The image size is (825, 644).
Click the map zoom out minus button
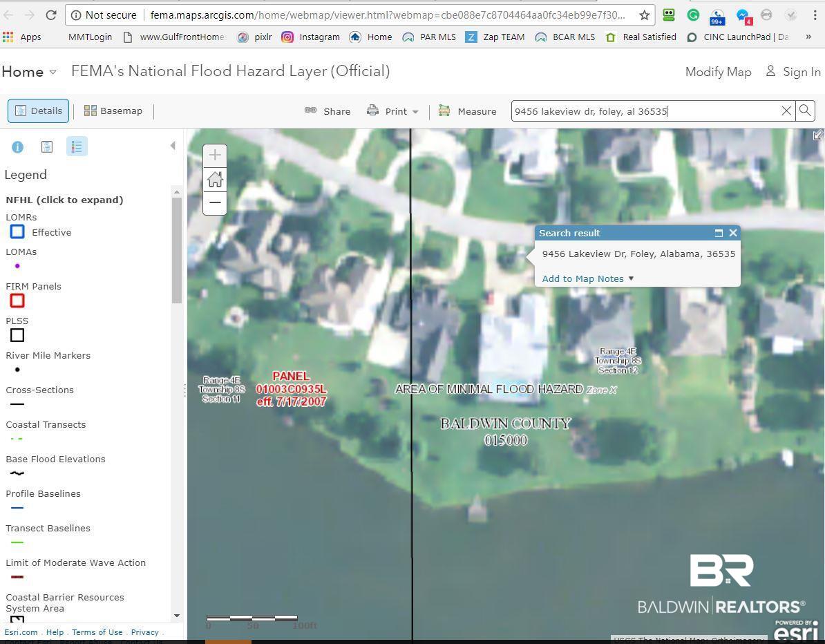215,202
